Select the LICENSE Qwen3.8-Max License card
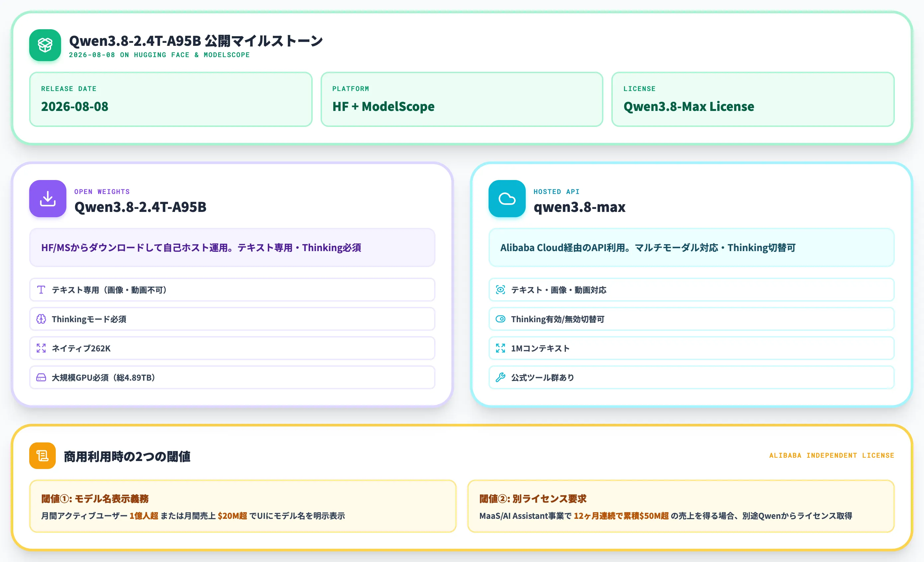Viewport: 924px width, 562px height. (753, 99)
